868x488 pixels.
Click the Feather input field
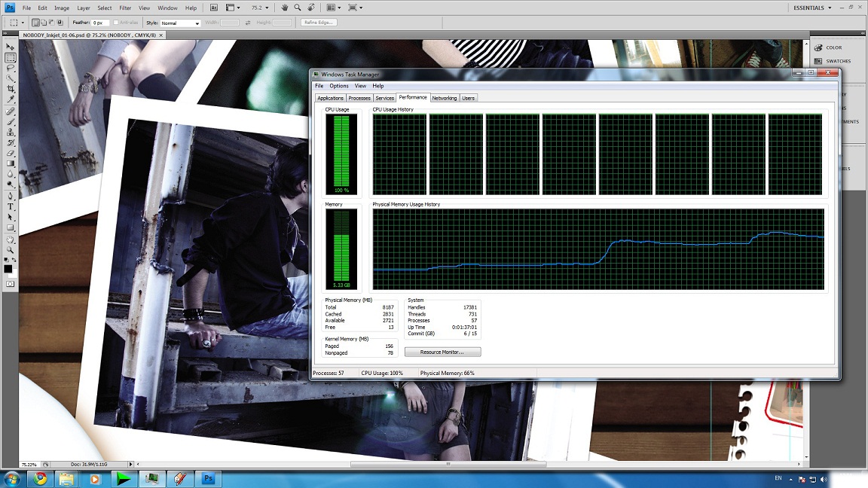(x=100, y=23)
